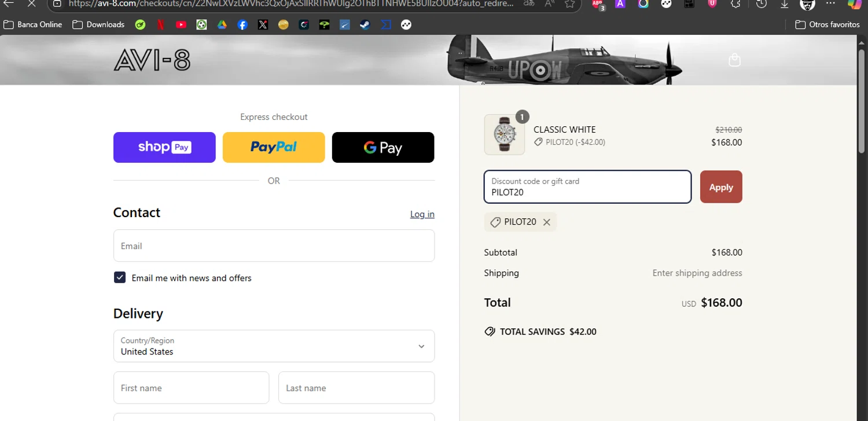This screenshot has height=421, width=868.
Task: Go back with the browser back arrow
Action: pyautogui.click(x=9, y=3)
